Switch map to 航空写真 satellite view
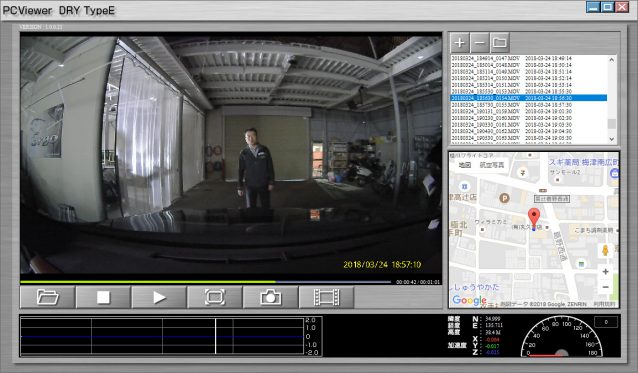 [492, 165]
